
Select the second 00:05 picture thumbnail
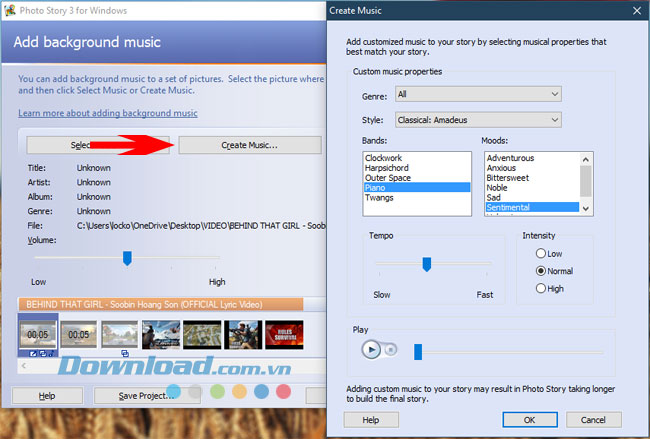(x=79, y=334)
